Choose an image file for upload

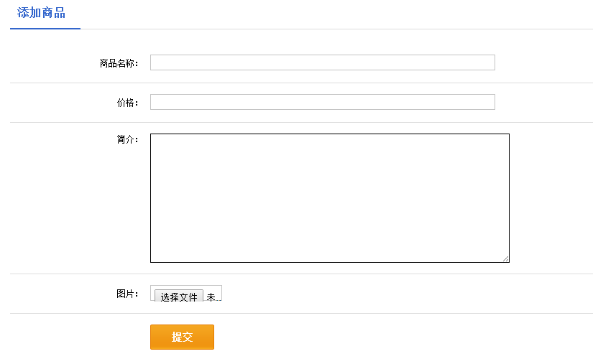(179, 297)
